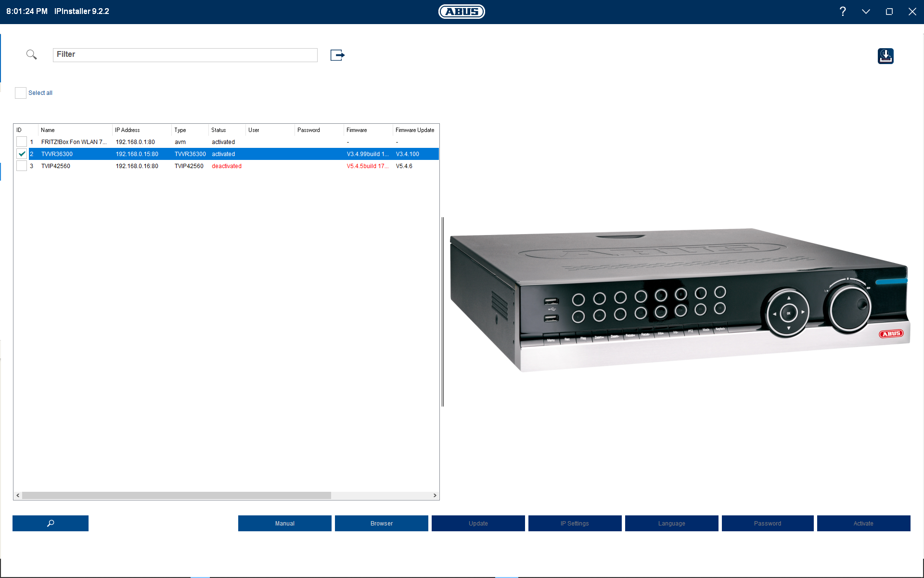Image resolution: width=924 pixels, height=578 pixels.
Task: Expand the title bar chevron menu
Action: pyautogui.click(x=866, y=12)
